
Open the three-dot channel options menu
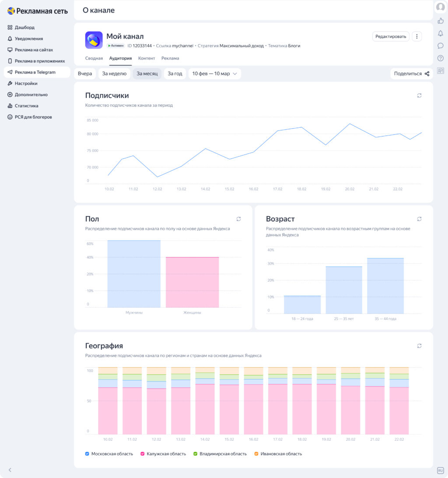[x=417, y=36]
